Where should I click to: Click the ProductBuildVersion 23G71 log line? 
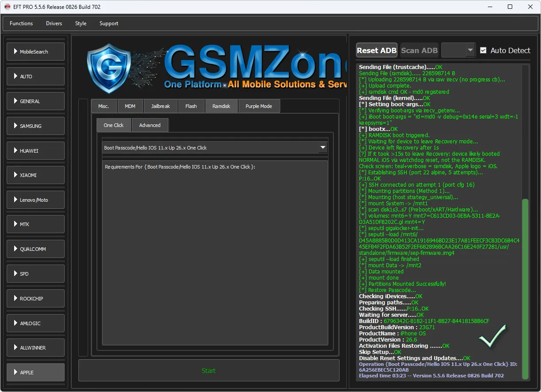click(x=397, y=327)
